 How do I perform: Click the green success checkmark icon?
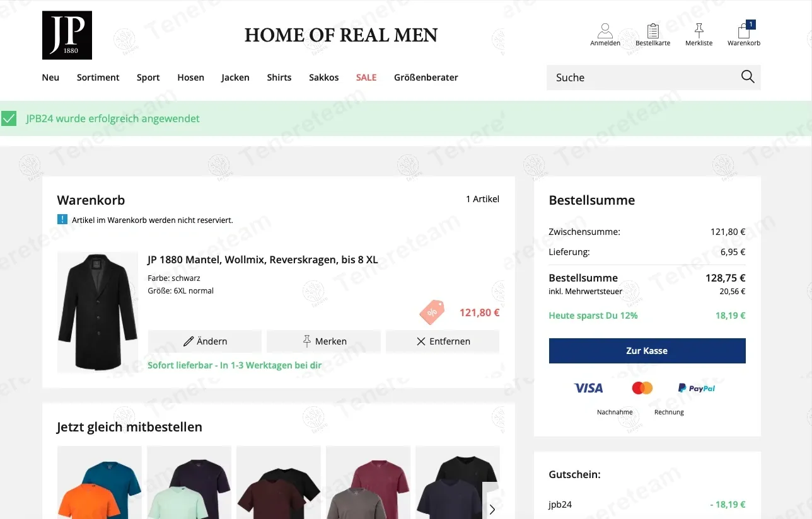coord(9,118)
